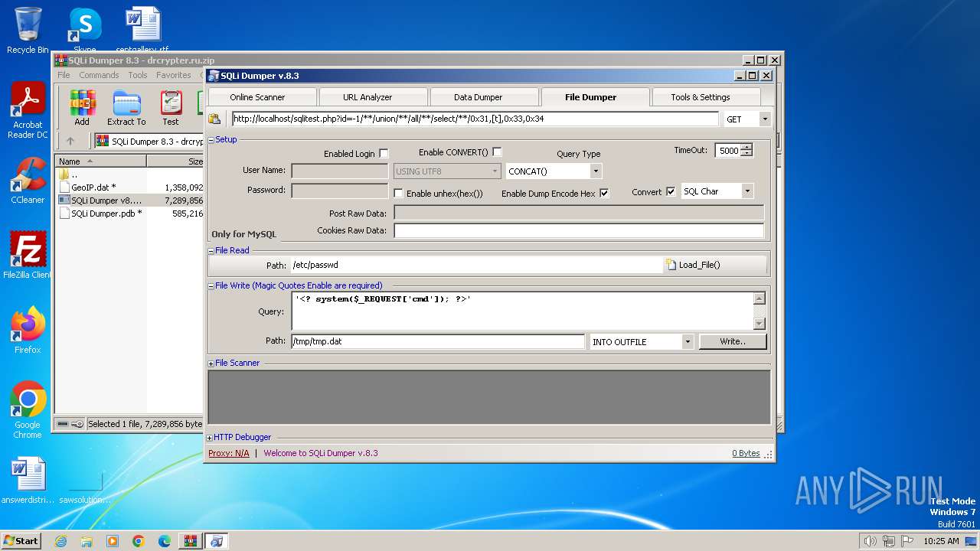The width and height of the screenshot is (980, 551).
Task: Open FileZilla Client desktop icon
Action: [x=28, y=256]
